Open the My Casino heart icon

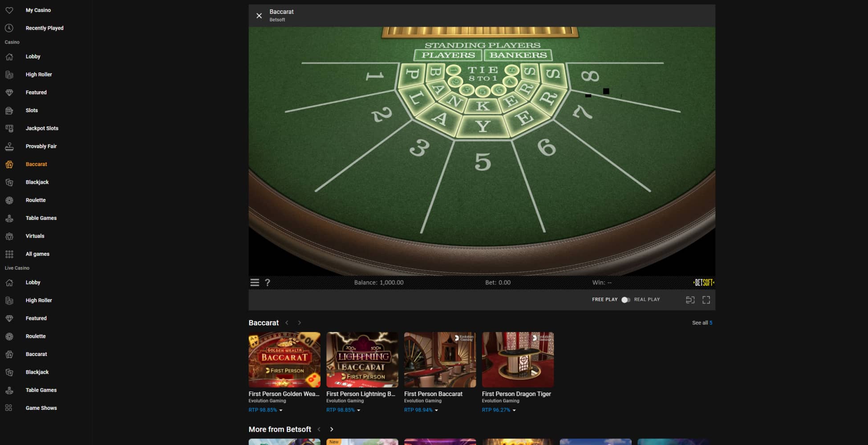9,10
